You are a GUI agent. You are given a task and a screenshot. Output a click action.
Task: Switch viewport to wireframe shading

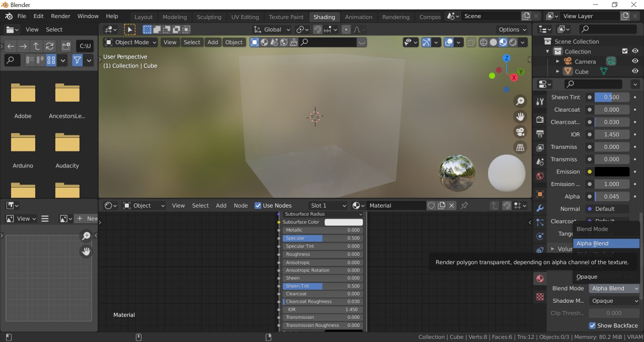[484, 42]
